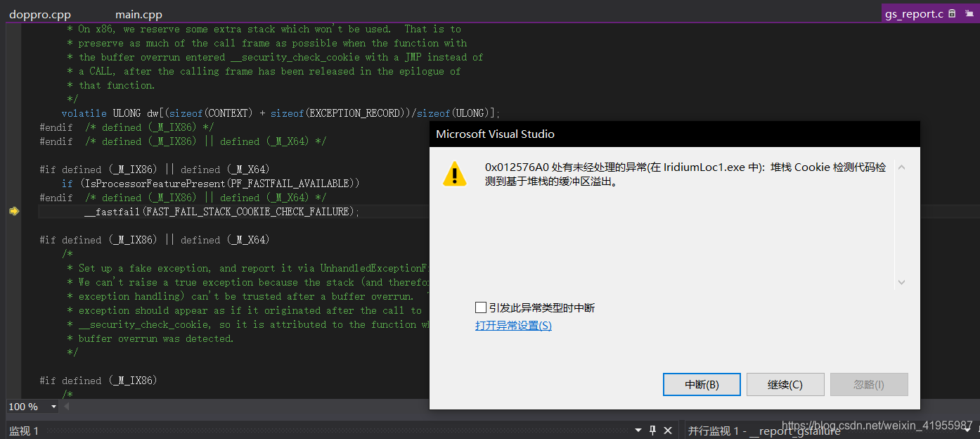Click the warning triangle icon in the dialog

pyautogui.click(x=454, y=172)
